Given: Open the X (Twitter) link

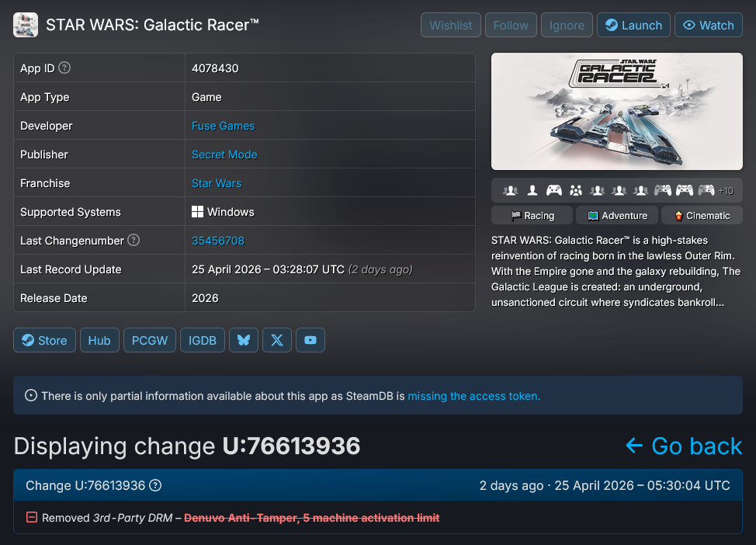Looking at the screenshot, I should pyautogui.click(x=277, y=341).
